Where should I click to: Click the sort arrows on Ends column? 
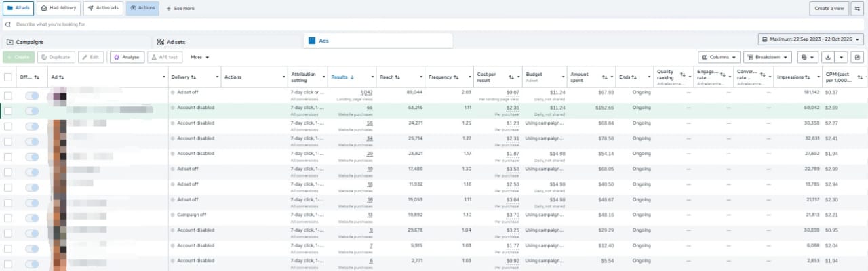click(635, 77)
